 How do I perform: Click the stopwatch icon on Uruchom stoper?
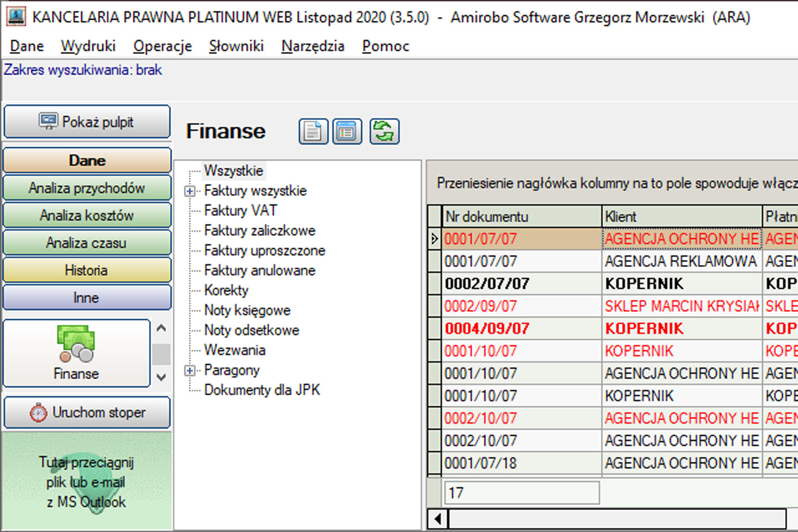pyautogui.click(x=38, y=413)
